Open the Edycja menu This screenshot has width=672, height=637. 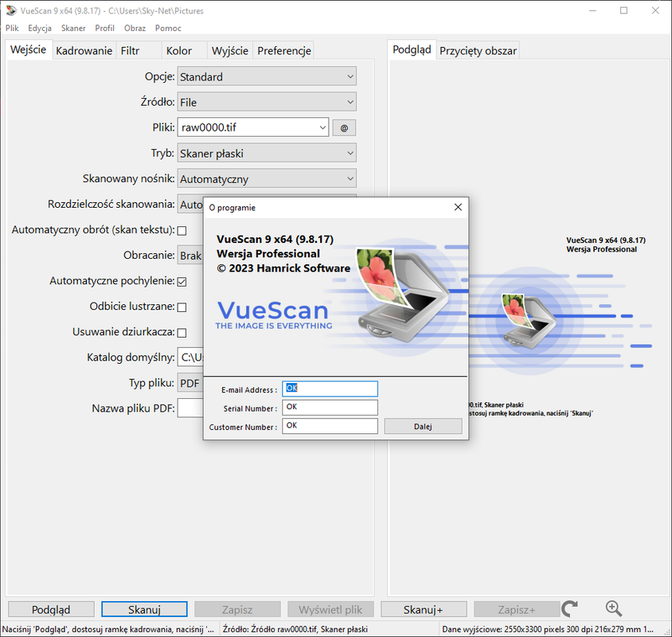(40, 28)
